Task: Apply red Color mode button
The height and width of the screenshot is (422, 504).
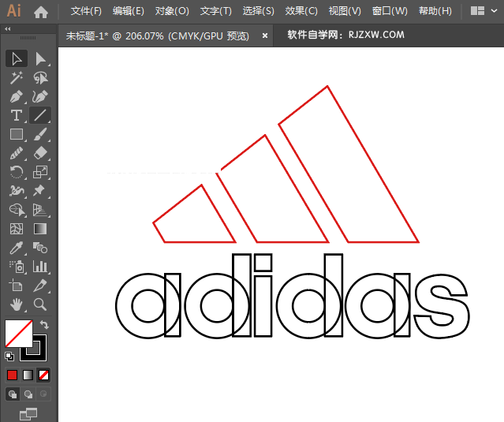Action: tap(12, 375)
